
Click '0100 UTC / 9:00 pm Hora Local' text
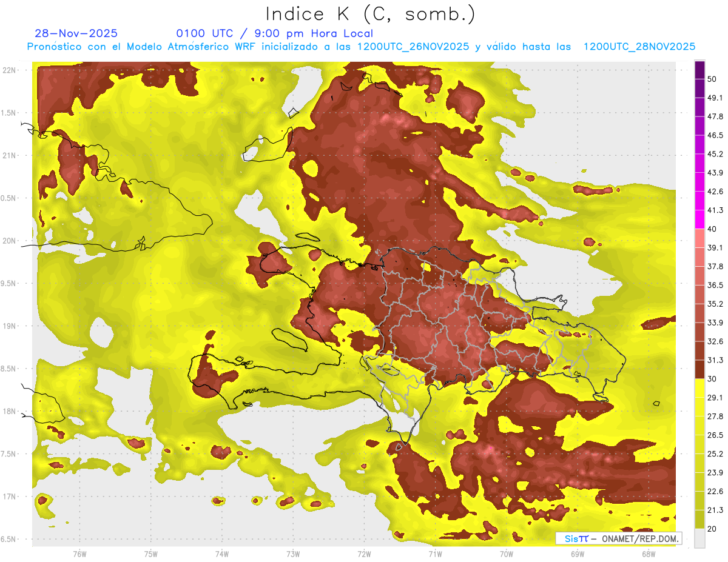[x=275, y=33]
